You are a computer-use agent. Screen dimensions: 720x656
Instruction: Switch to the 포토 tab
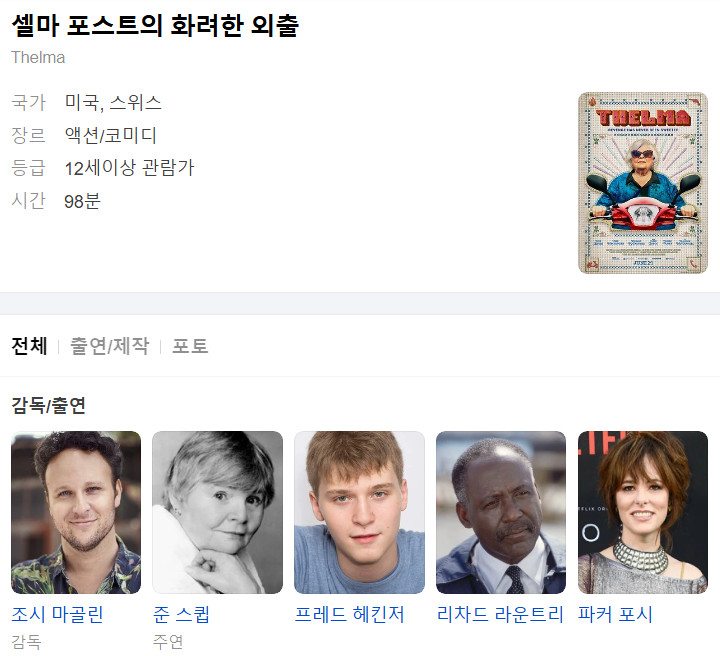pyautogui.click(x=190, y=346)
